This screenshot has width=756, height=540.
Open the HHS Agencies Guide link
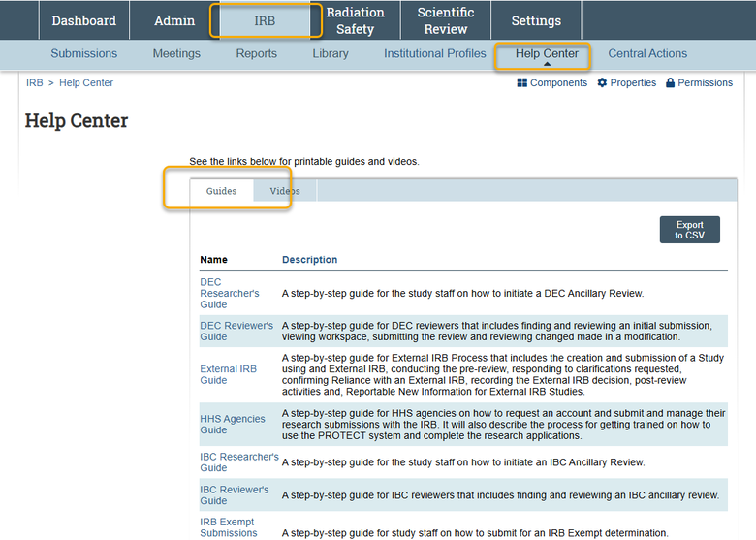(x=233, y=425)
